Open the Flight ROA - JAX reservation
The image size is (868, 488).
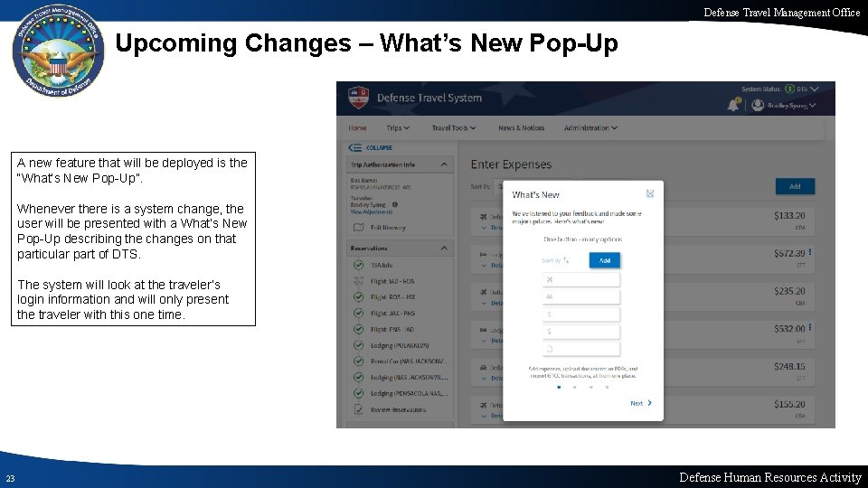(393, 297)
